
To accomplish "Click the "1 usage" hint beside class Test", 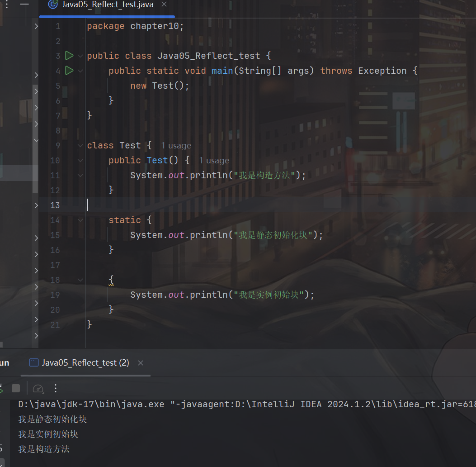I will pos(176,146).
